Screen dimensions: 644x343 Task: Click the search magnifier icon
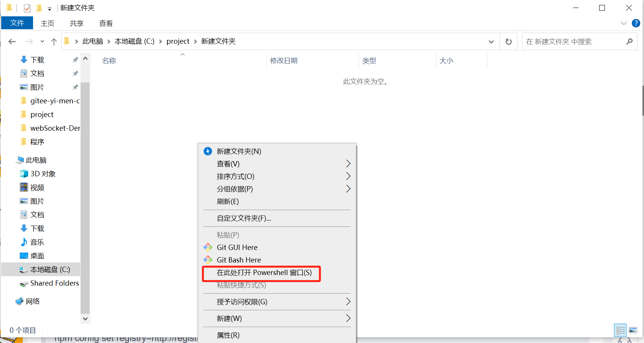630,41
